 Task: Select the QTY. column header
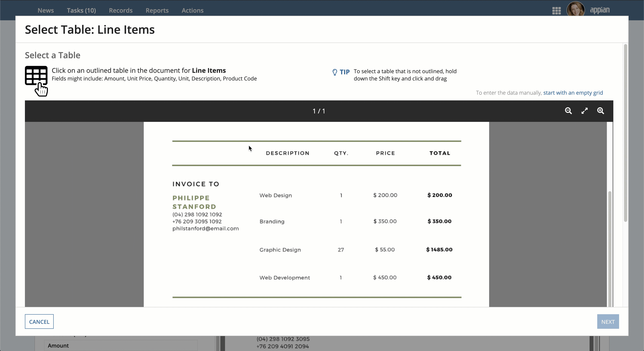click(341, 153)
